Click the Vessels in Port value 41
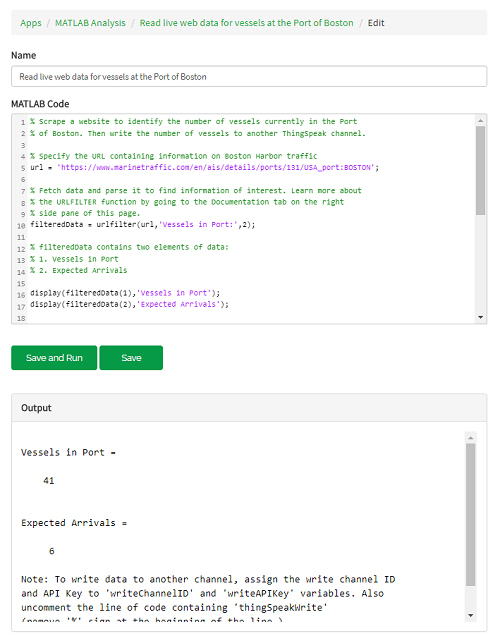The image size is (500, 636). 49,481
